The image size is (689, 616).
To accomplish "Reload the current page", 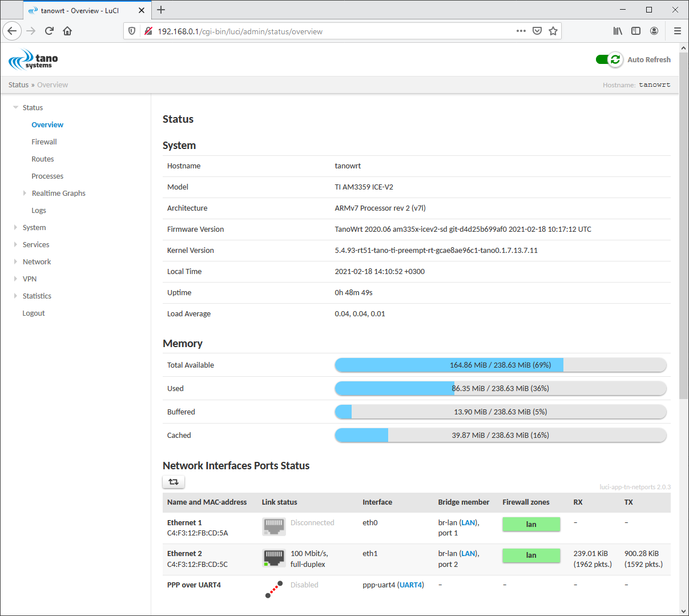I will [x=49, y=31].
